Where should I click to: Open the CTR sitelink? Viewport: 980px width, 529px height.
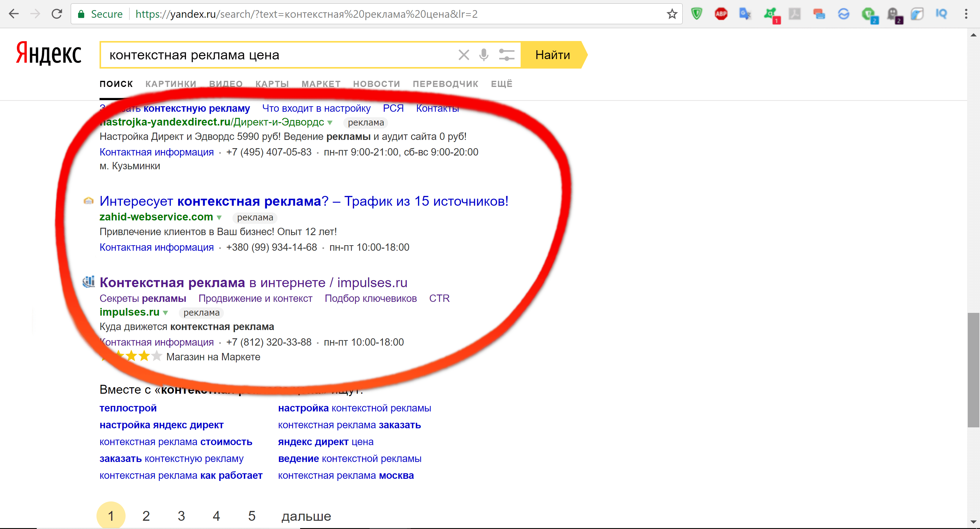[x=439, y=298]
